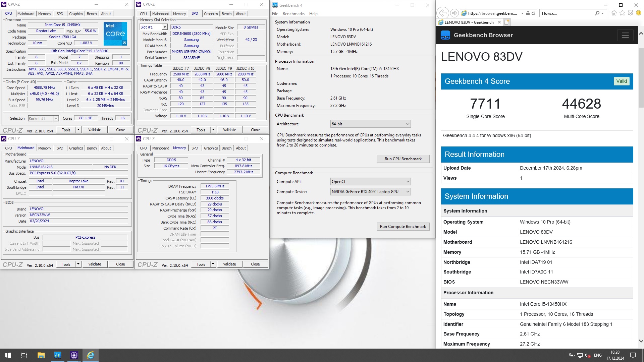This screenshot has width=644, height=362.
Task: Click the scrollbar down arrow in browser
Action: (641, 341)
